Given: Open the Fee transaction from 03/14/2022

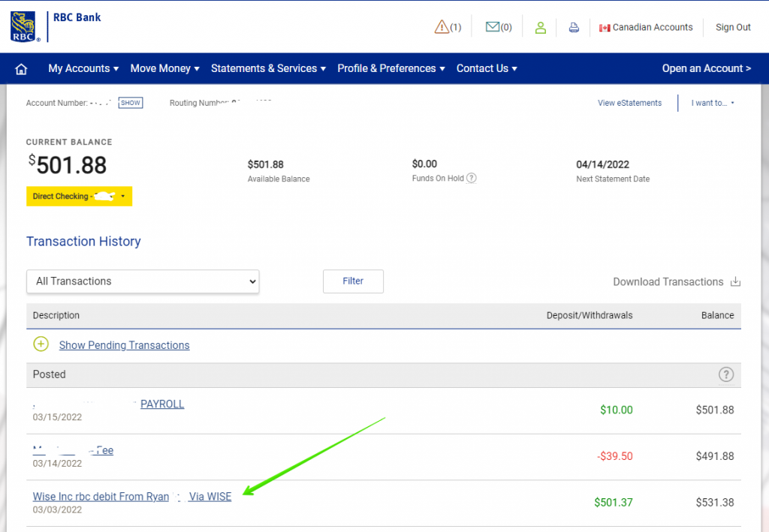Looking at the screenshot, I should point(73,450).
